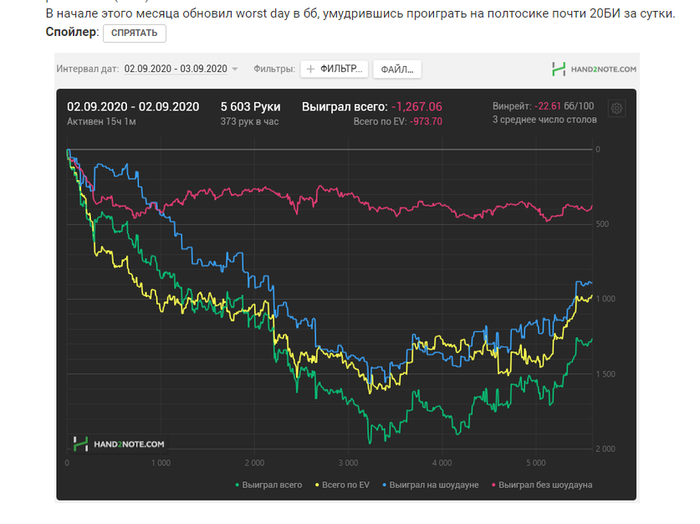Image resolution: width=700 pixels, height=524 pixels.
Task: Open chart settings gear icon
Action: (617, 108)
